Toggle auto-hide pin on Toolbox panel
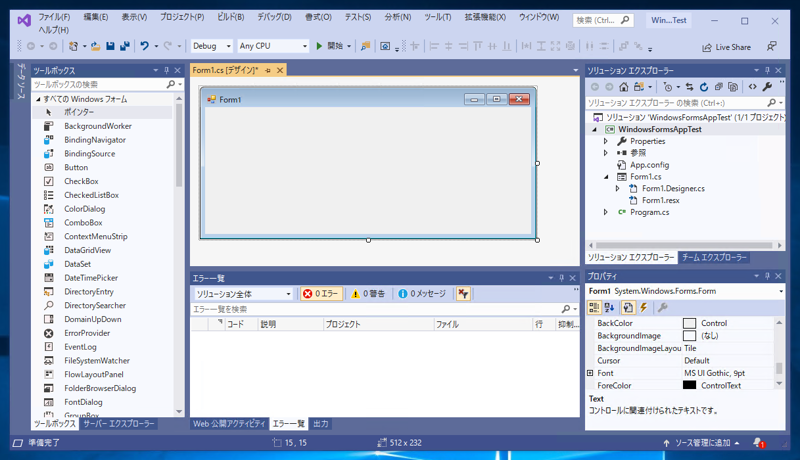 [166, 70]
